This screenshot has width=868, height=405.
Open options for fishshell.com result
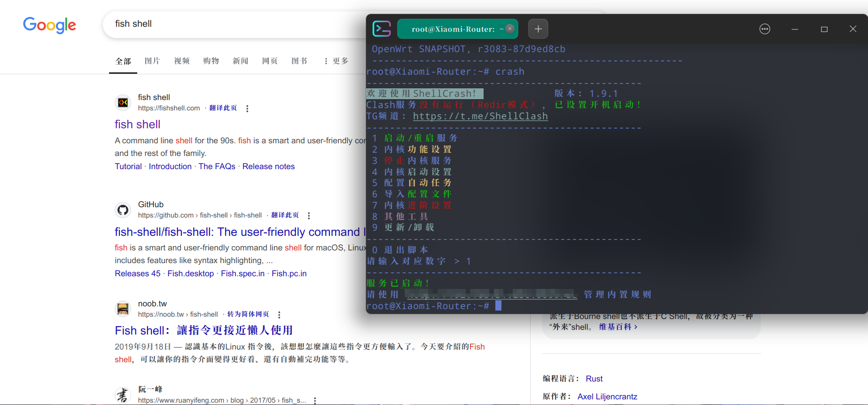click(247, 109)
